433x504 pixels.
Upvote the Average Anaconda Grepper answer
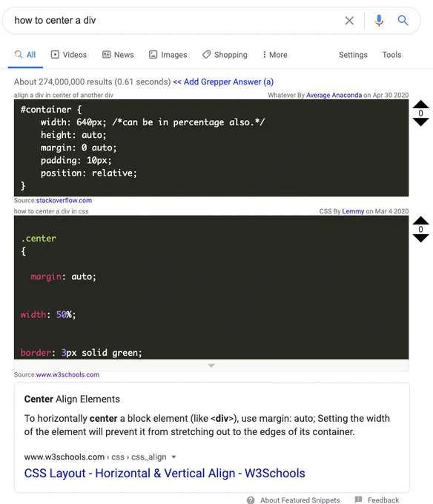(420, 105)
